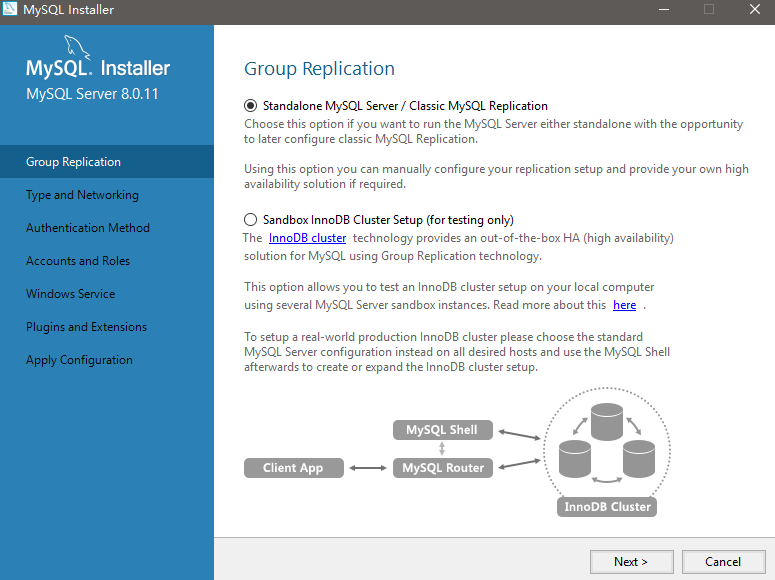Open Authentication Method sidebar step
775x580 pixels.
107,228
